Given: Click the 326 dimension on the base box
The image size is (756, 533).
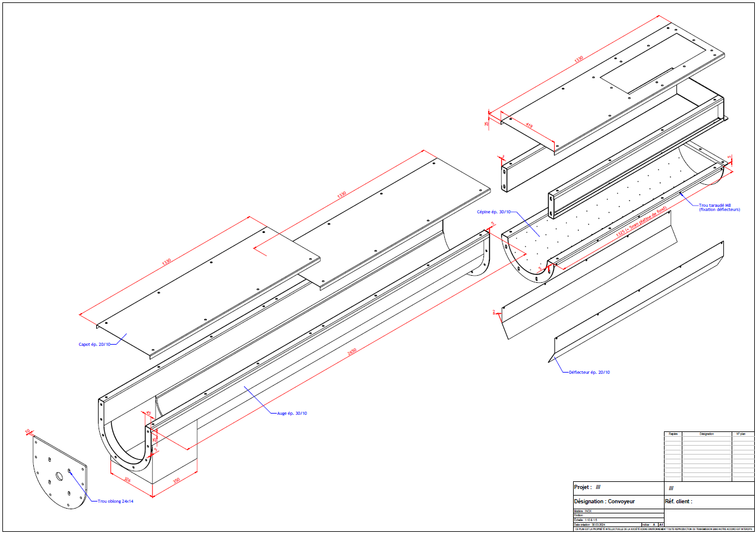Looking at the screenshot, I should (126, 479).
